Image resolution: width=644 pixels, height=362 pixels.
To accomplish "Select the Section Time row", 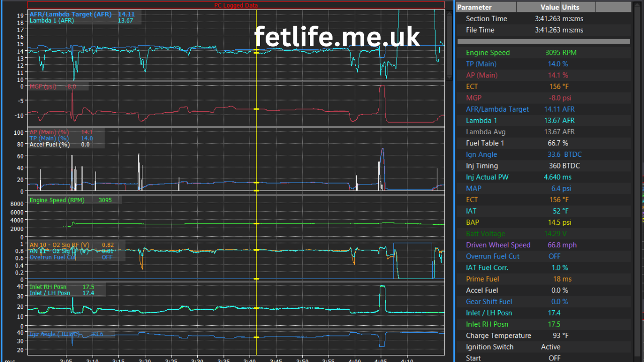I will tap(543, 19).
